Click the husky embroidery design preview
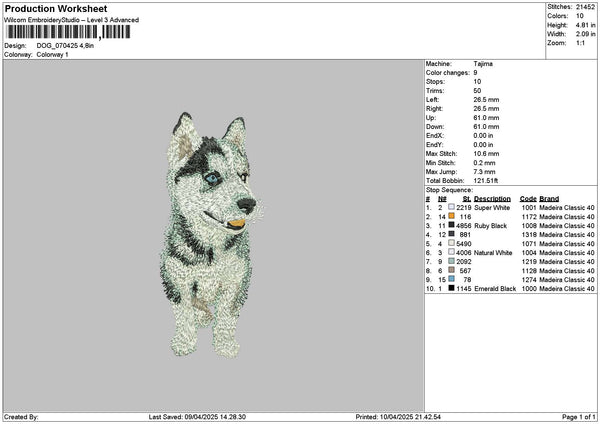The image size is (600, 424). pos(211,235)
